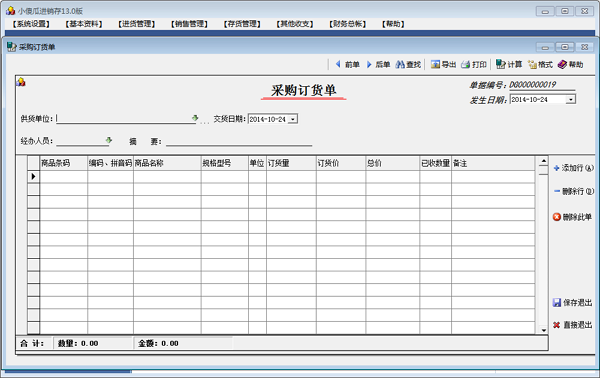Select the first row's current-row indicator arrow
This screenshot has width=600, height=378.
(33, 176)
